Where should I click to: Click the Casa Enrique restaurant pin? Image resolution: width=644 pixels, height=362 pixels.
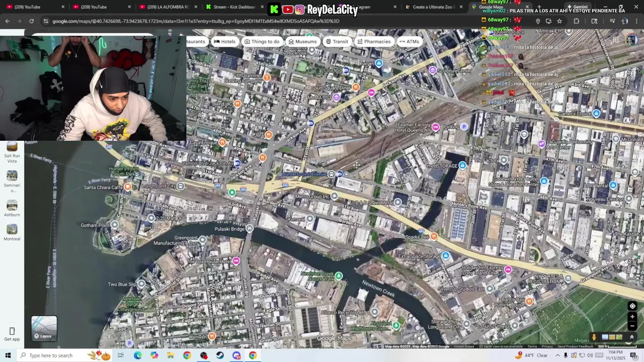coord(222,142)
